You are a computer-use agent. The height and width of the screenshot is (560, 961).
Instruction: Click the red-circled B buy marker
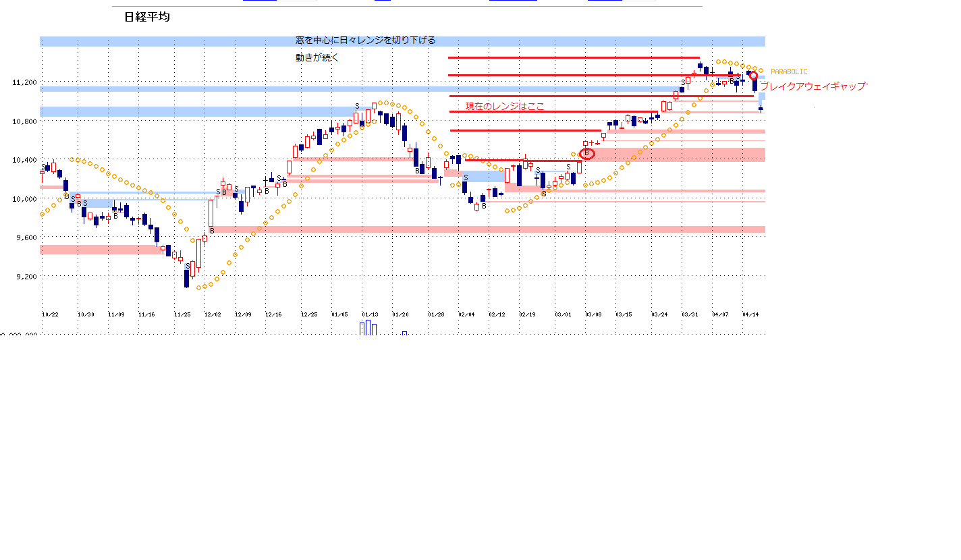click(586, 154)
